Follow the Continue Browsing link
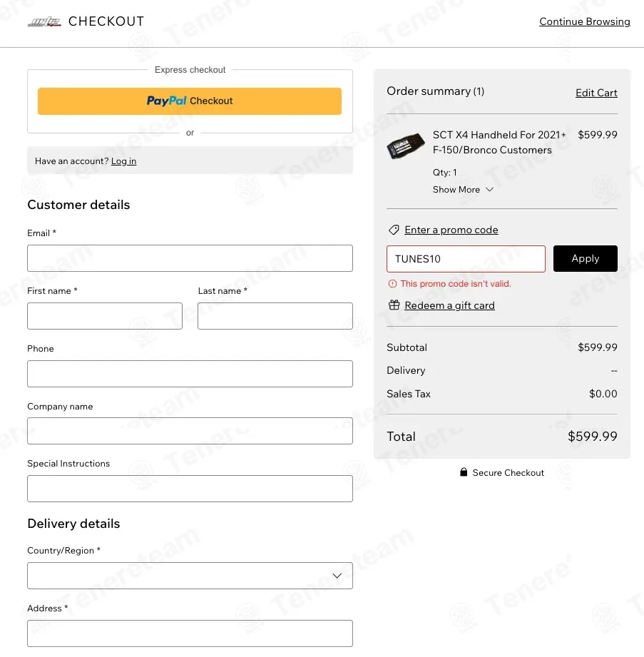 584,22
